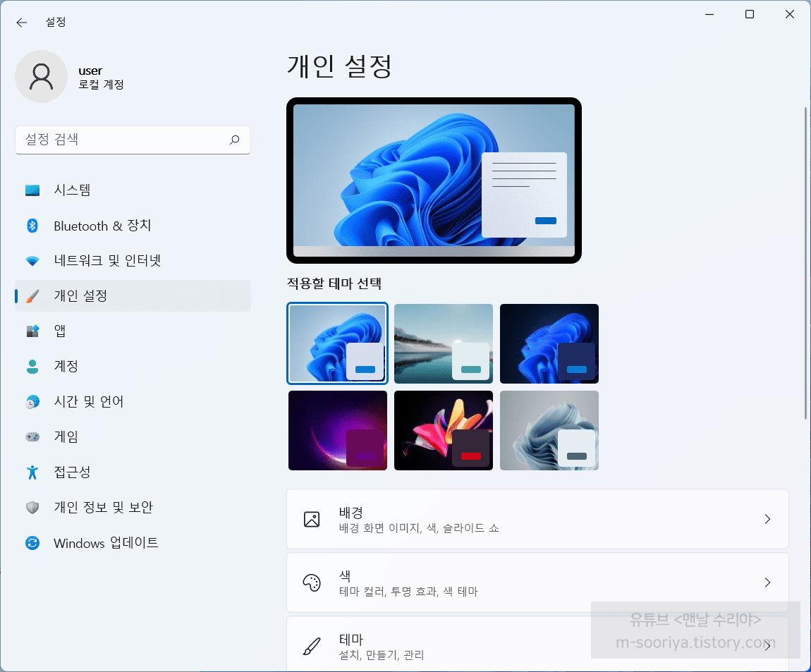Select the lake landscape theme
Viewport: 811px width, 672px height.
point(444,343)
